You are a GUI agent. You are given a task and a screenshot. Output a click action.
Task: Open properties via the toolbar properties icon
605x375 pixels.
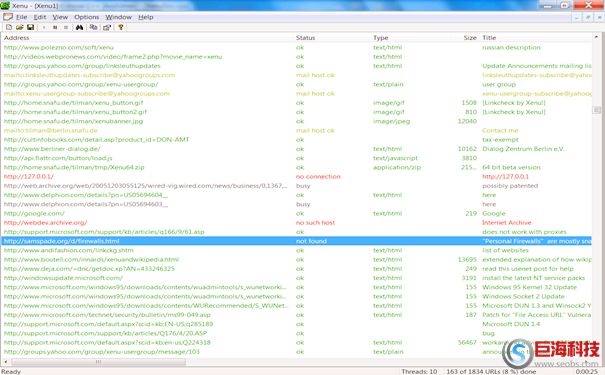[x=107, y=27]
